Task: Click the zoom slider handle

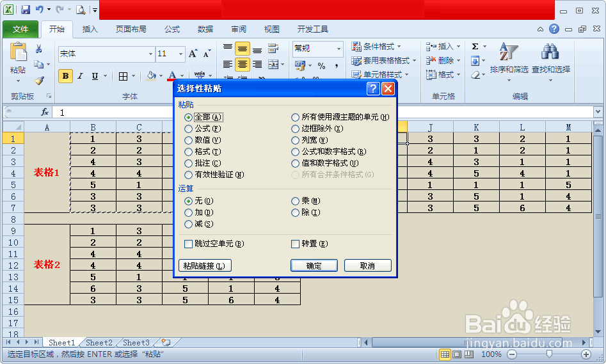Action: 549,354
